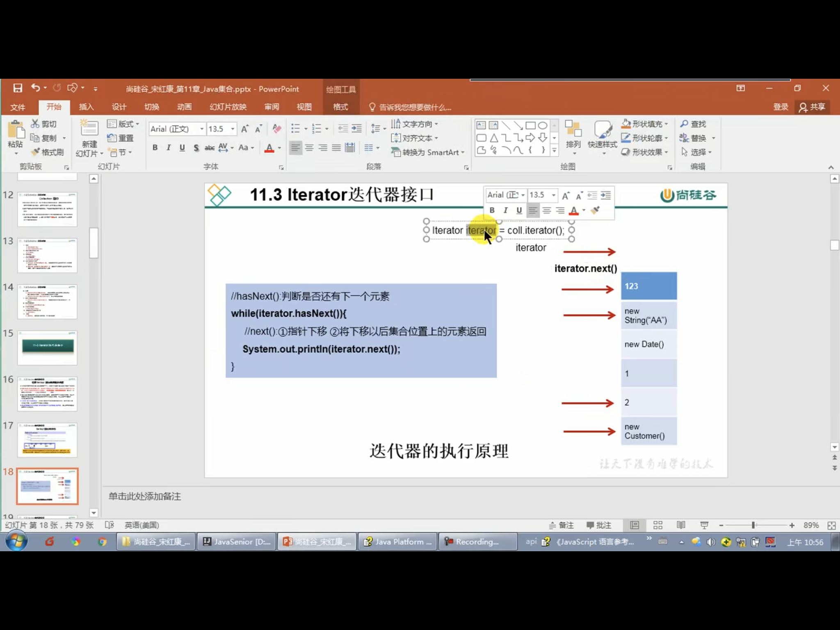
Task: Click the Format Painter (格式刷) icon
Action: point(36,152)
